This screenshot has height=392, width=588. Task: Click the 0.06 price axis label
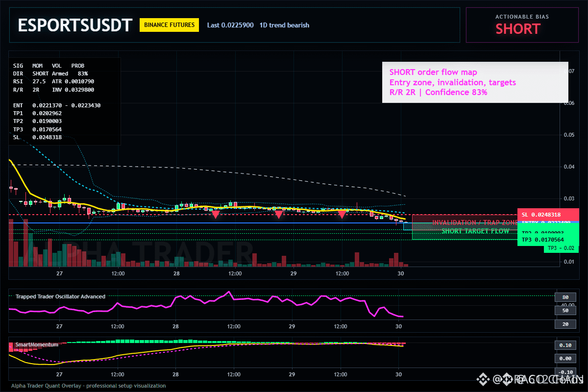point(568,103)
